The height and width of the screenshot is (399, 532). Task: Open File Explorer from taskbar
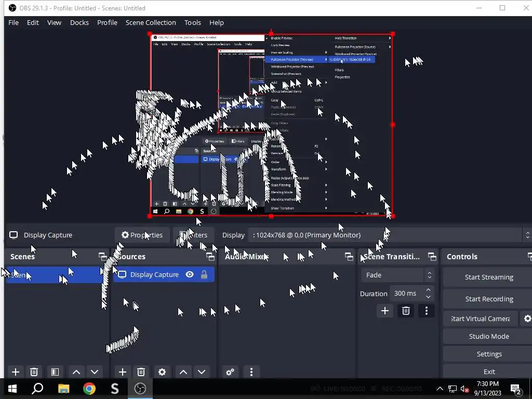63,389
